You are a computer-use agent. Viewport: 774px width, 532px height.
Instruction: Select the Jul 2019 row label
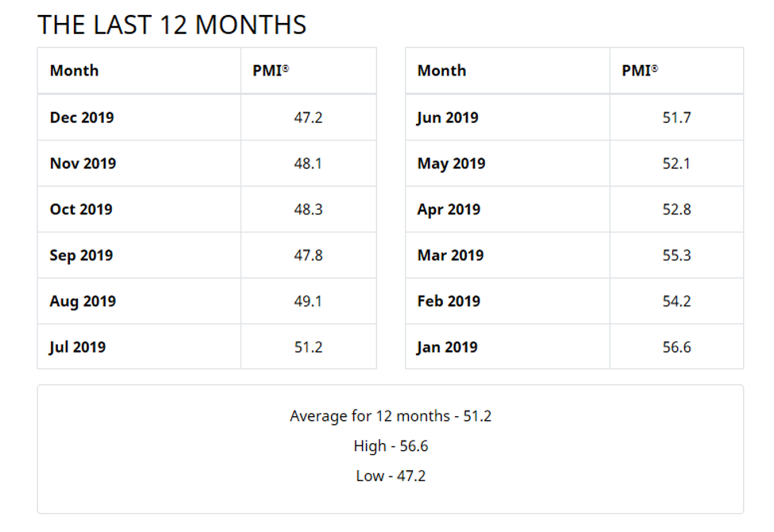[78, 347]
